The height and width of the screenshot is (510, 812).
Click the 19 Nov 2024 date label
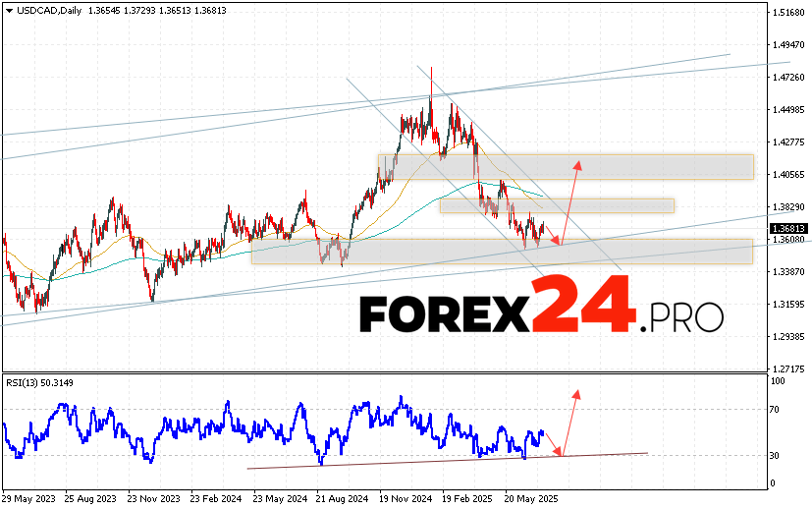pos(406,497)
